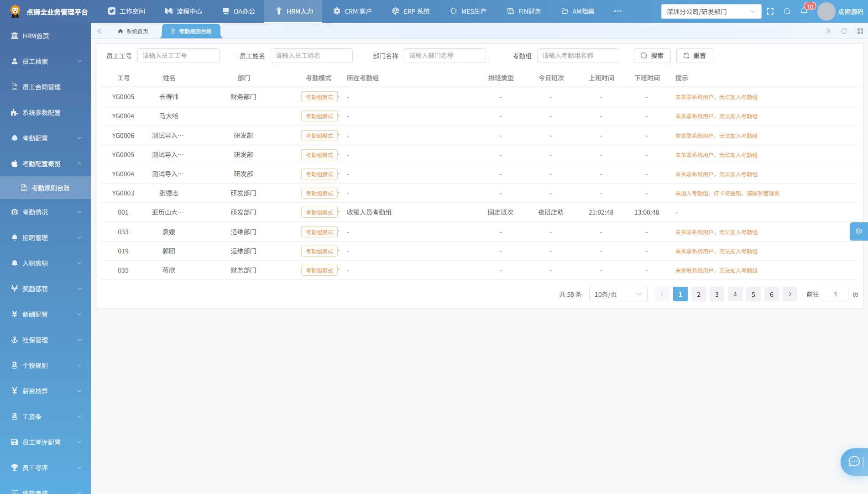Viewport: 868px width, 494px height.
Task: Focus the 员工工号 input field
Action: pos(178,56)
